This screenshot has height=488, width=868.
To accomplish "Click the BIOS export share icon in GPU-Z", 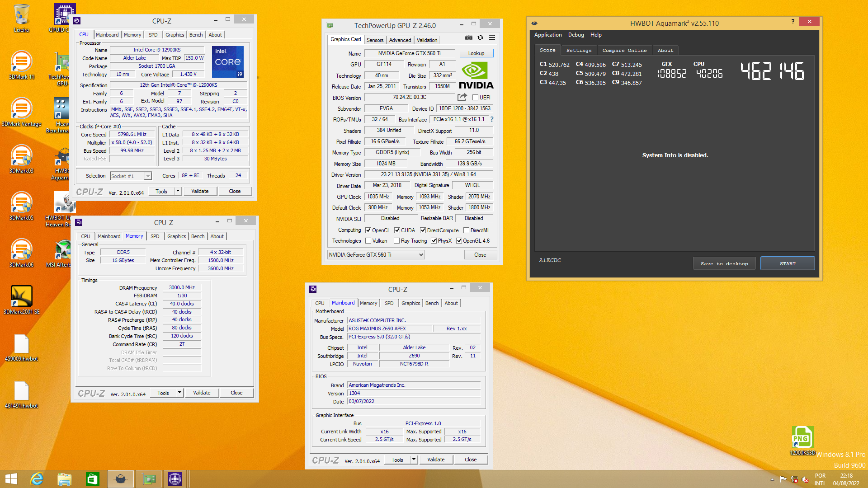I will click(462, 97).
